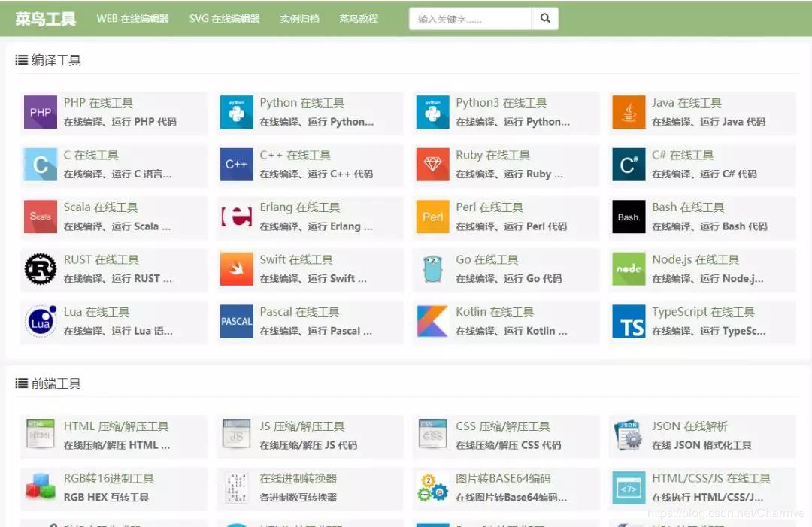
Task: Go to 菜鸟工具 site logo
Action: click(46, 19)
